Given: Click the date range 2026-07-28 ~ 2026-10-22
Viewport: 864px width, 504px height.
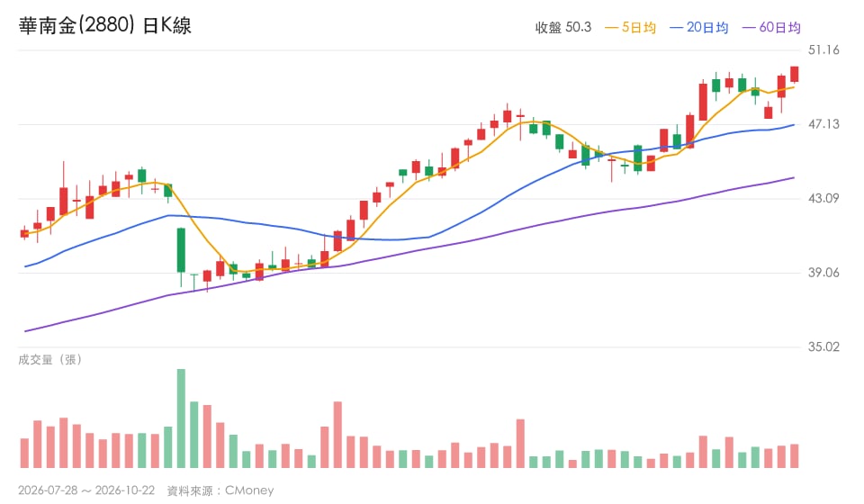Looking at the screenshot, I should [x=86, y=490].
